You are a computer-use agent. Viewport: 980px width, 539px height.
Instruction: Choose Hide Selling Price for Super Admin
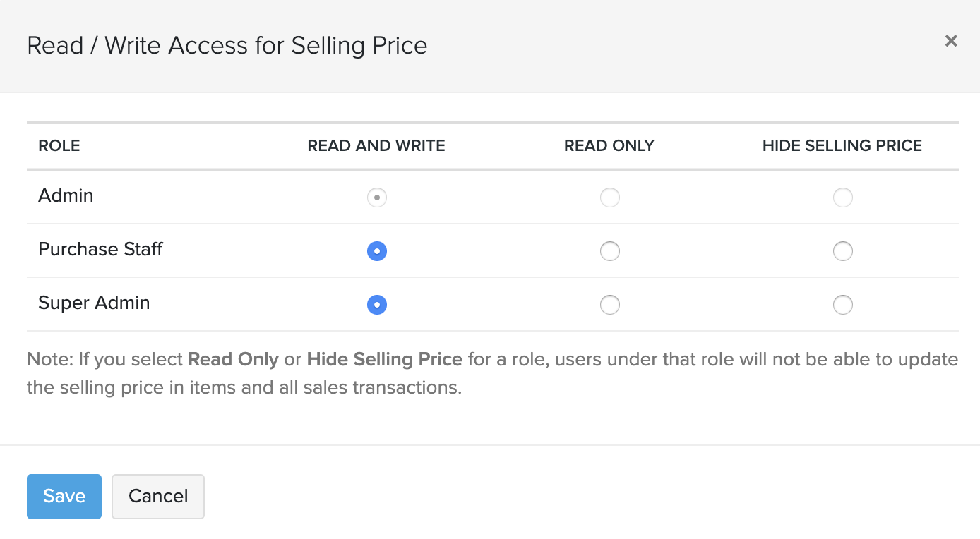pos(842,305)
